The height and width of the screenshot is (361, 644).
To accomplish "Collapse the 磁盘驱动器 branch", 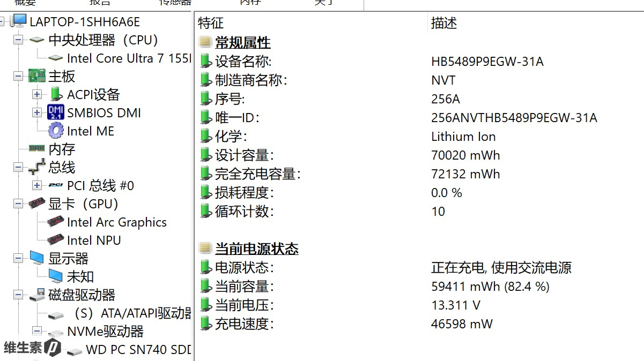I will pos(18,295).
